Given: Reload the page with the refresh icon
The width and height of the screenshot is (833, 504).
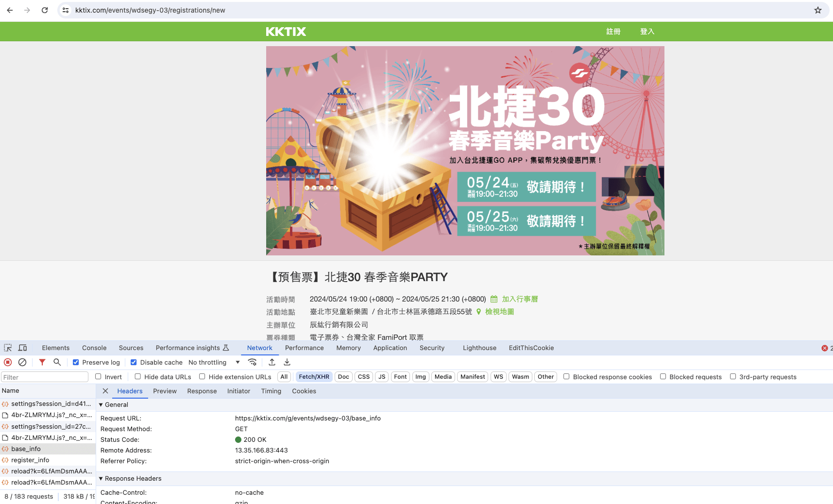Looking at the screenshot, I should [x=45, y=10].
